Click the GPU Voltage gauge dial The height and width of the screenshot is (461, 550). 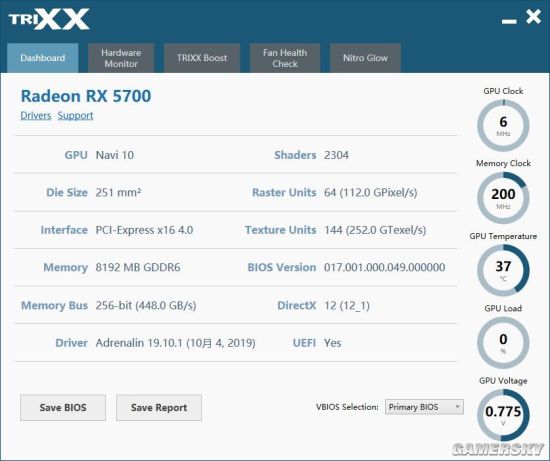pyautogui.click(x=503, y=415)
